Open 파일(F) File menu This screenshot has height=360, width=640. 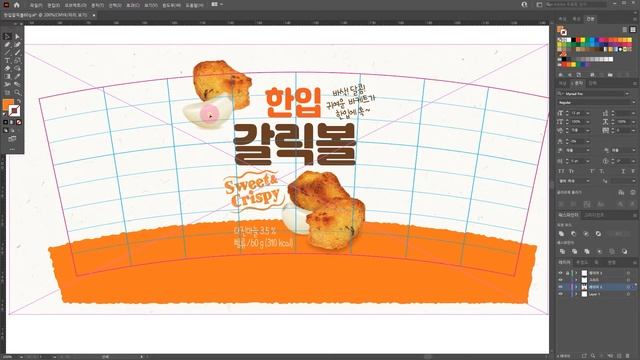coord(36,5)
